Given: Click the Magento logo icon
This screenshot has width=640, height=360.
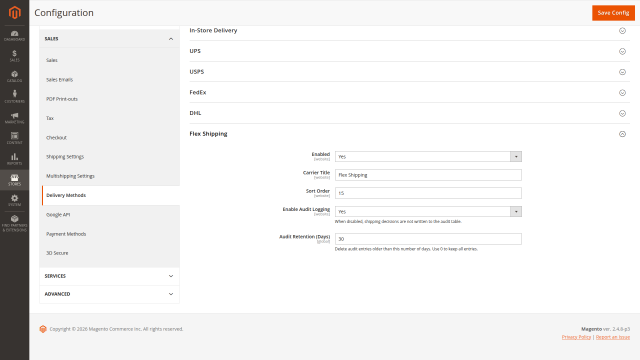Looking at the screenshot, I should pos(15,13).
